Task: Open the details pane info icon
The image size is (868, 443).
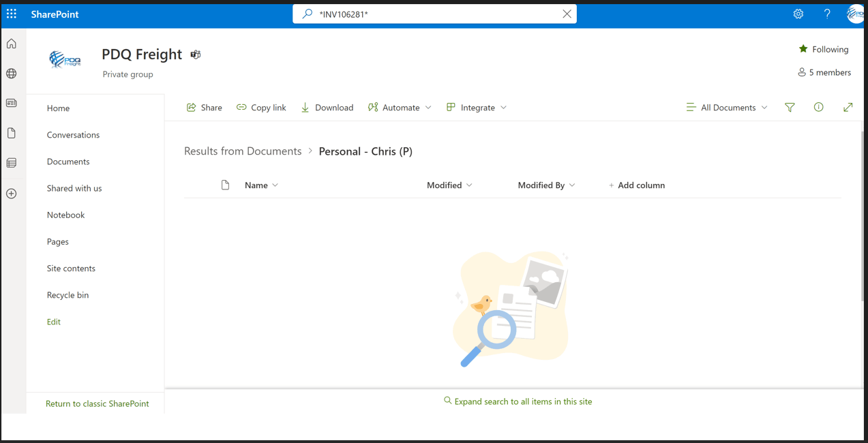Action: coord(818,107)
